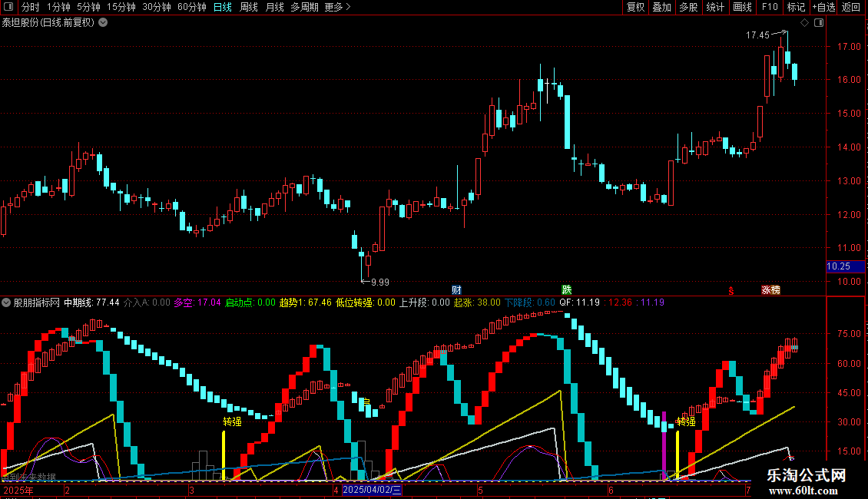Open the 复权 adjustment menu

635,7
